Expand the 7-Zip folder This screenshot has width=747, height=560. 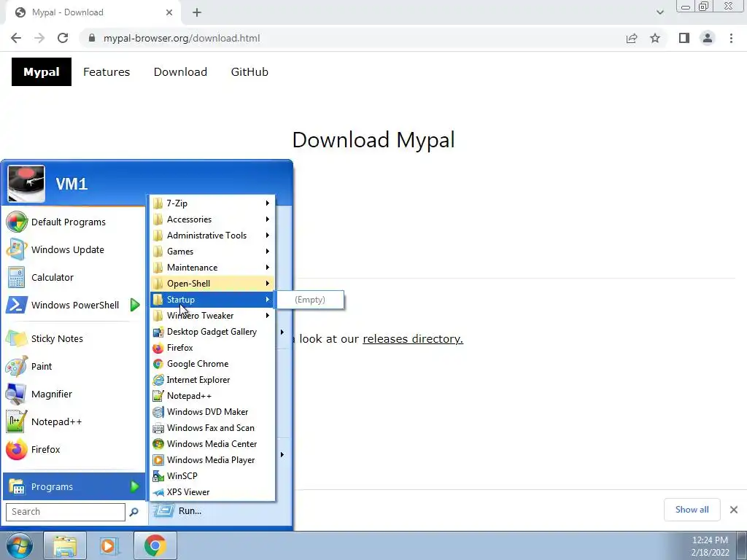212,203
